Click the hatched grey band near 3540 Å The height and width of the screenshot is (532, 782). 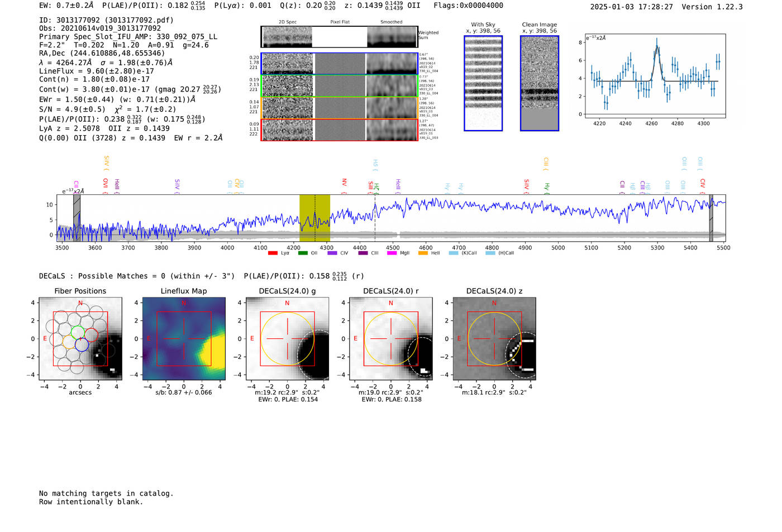coord(77,218)
